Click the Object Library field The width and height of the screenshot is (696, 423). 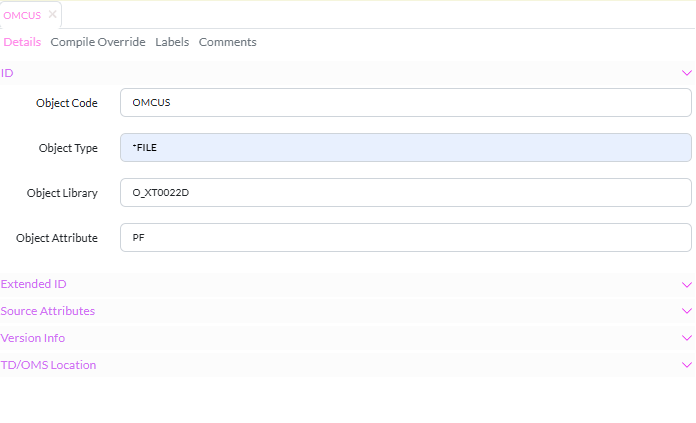click(x=405, y=193)
